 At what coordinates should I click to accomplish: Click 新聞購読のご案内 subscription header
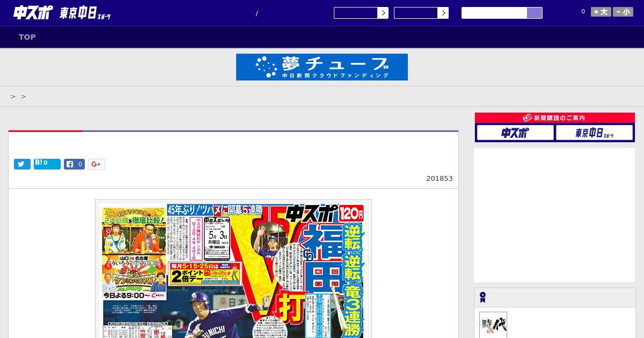tap(555, 118)
